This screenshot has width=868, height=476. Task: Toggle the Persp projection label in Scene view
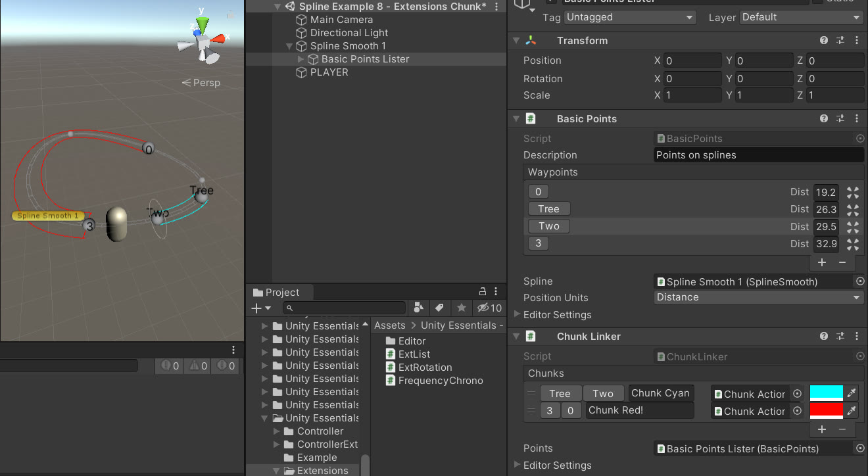click(x=201, y=83)
